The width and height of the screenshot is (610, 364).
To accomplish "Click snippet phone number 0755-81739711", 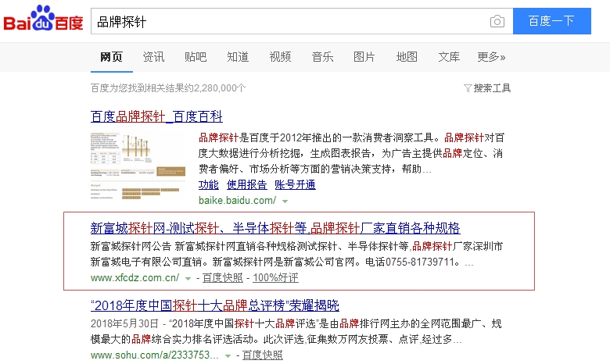I will 420,262.
